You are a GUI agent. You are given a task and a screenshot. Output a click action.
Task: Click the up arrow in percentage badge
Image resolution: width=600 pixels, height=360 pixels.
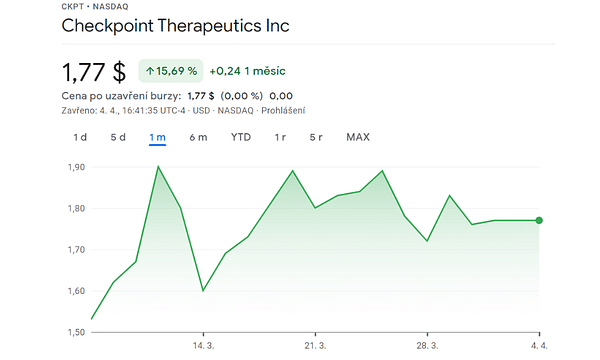[150, 71]
